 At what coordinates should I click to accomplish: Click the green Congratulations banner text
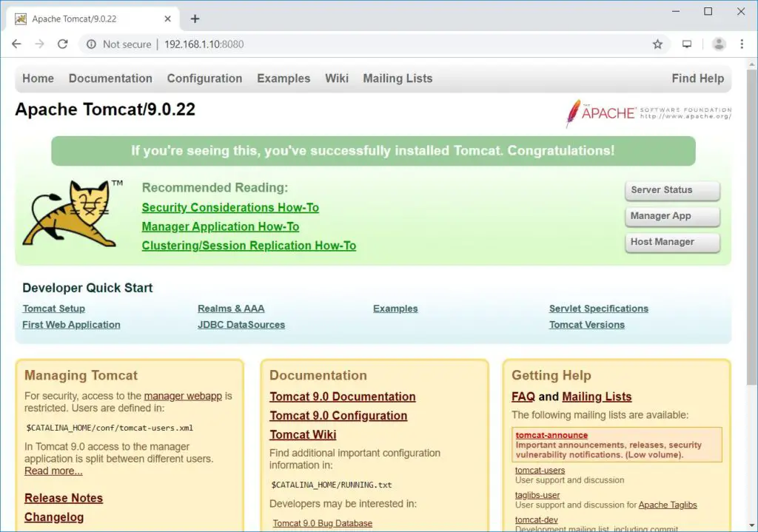(373, 151)
